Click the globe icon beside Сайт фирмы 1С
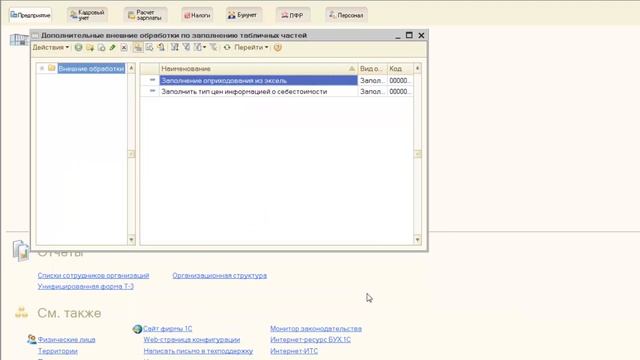This screenshot has height=360, width=640. [137, 329]
